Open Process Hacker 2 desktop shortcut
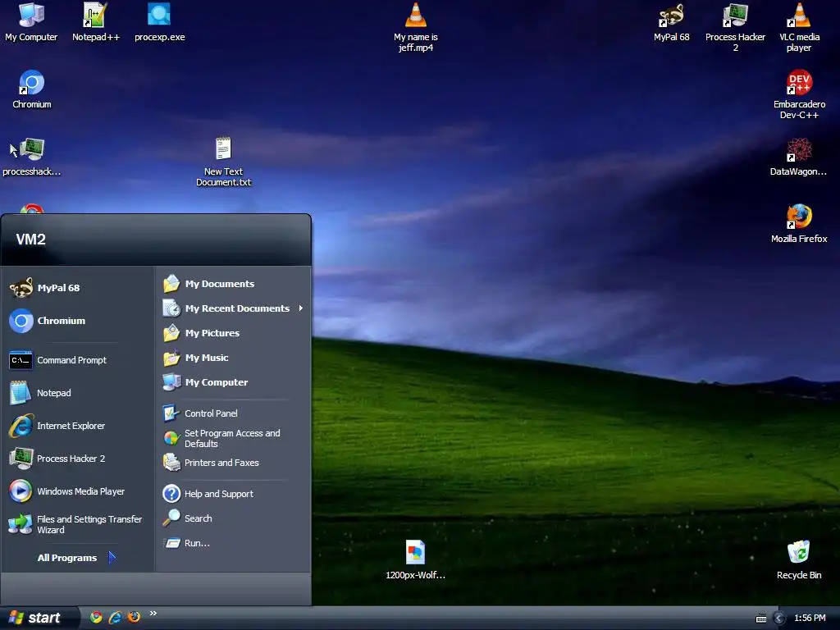840x630 pixels. pos(735,27)
